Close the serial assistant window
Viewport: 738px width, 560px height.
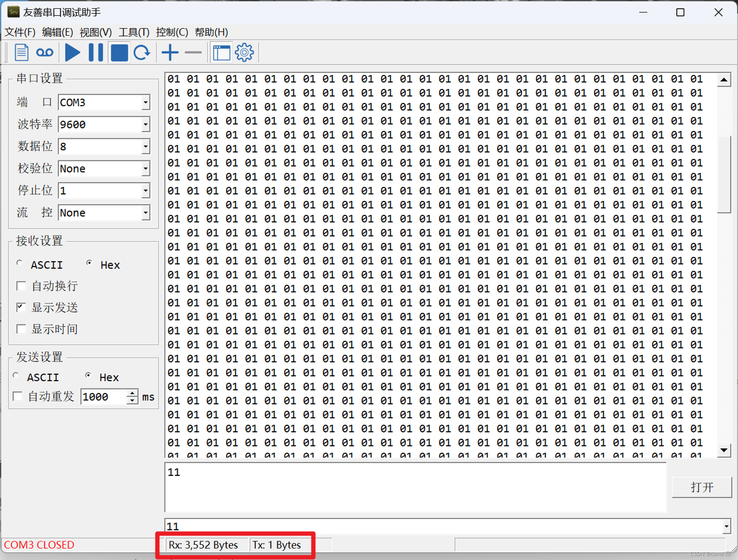718,13
